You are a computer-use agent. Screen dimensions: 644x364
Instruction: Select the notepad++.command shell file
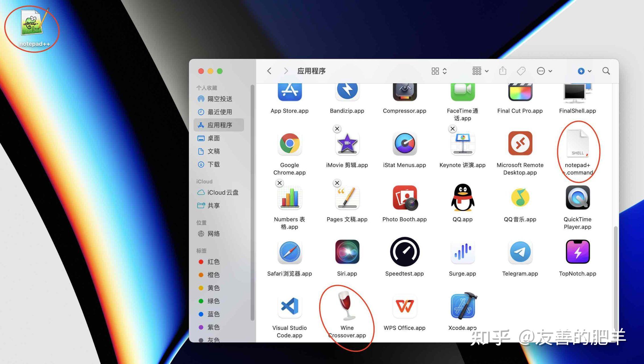[x=577, y=143]
